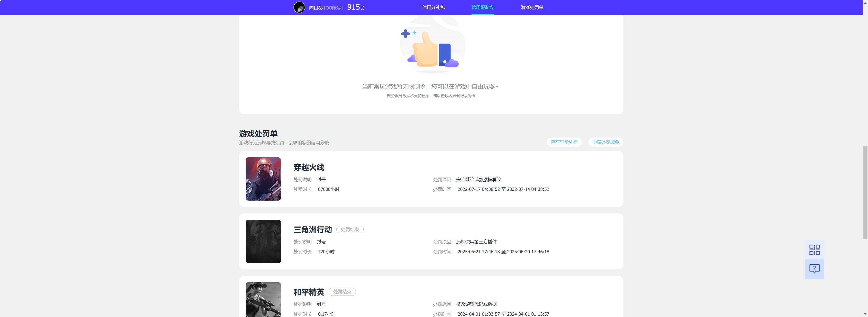Click the user avatar in the top bar
The height and width of the screenshot is (317, 868).
point(299,7)
